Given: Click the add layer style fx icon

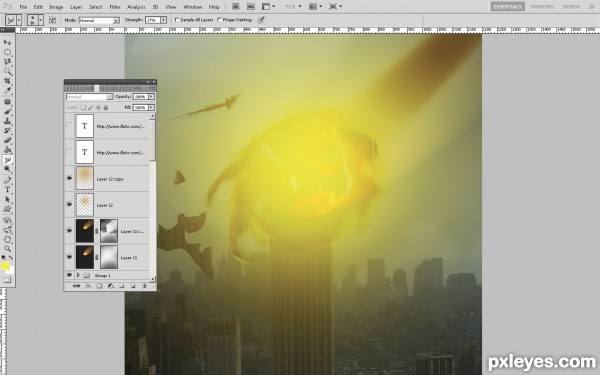Looking at the screenshot, I should point(88,286).
